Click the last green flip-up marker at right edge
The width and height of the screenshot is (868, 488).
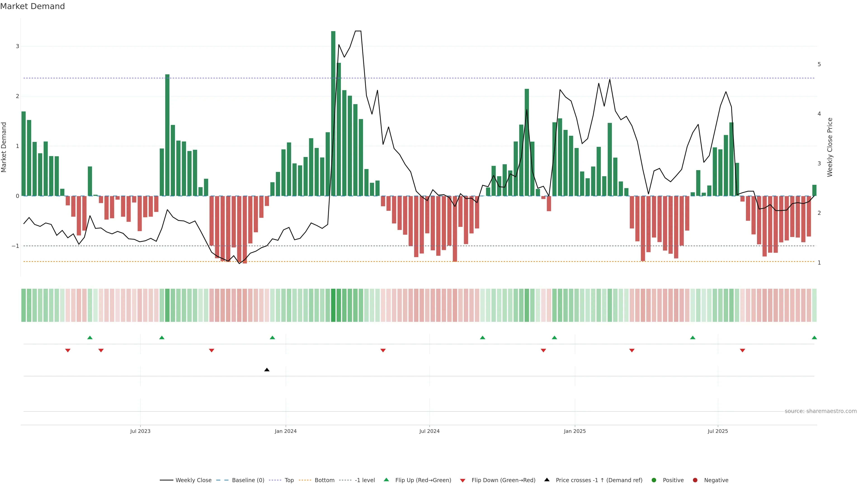tap(814, 338)
